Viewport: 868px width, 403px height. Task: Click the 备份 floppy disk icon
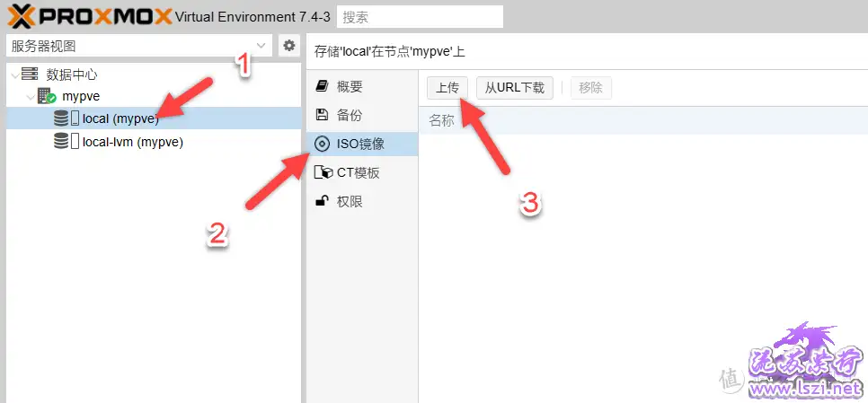[x=322, y=115]
